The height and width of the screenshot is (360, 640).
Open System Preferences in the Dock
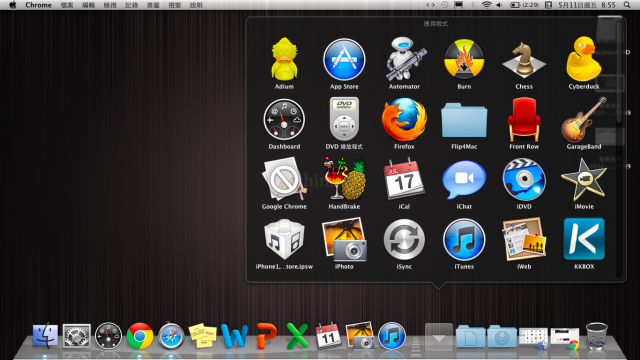coord(76,336)
